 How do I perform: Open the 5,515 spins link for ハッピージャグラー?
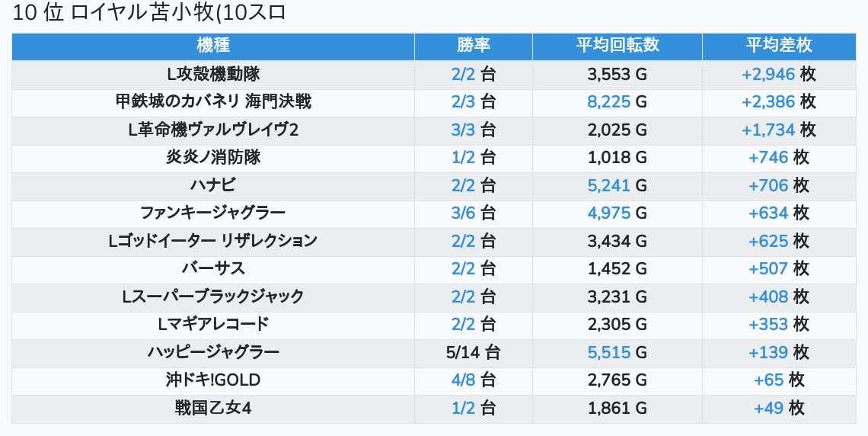[x=609, y=352]
